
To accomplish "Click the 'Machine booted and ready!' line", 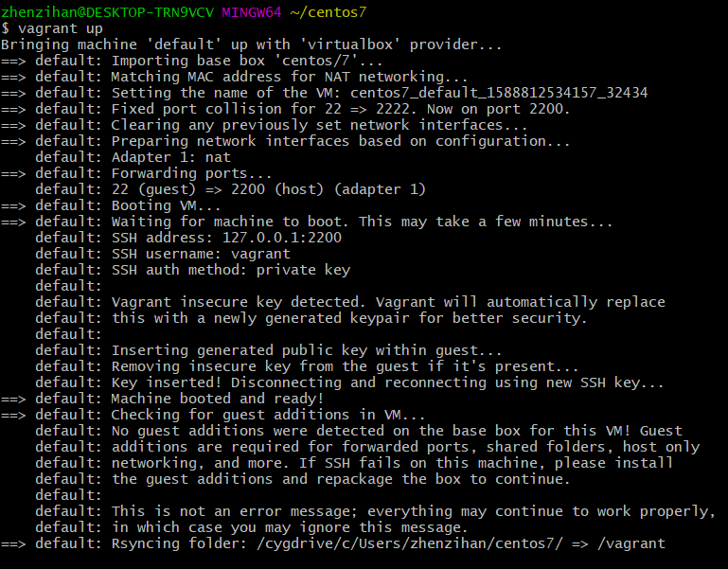I will tap(162, 399).
